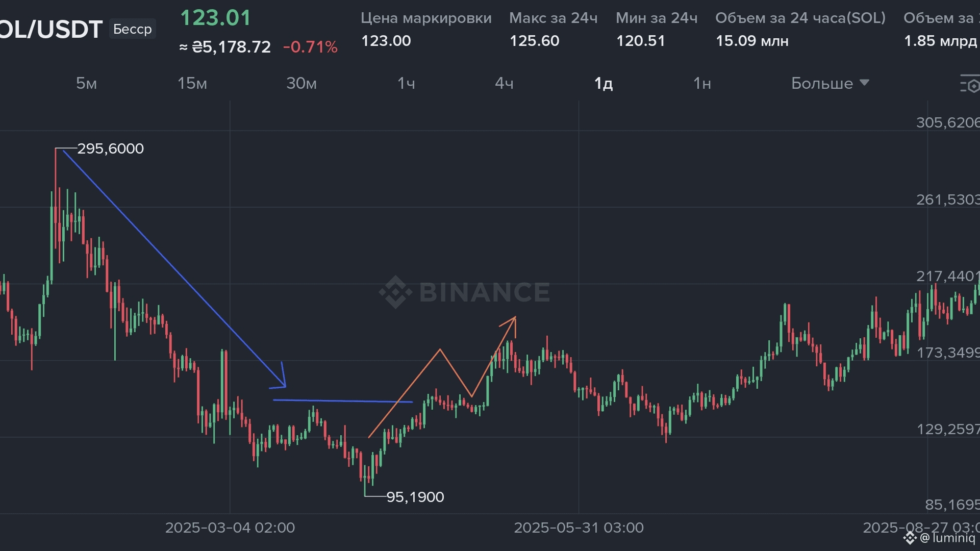Click the 2025-05-31 03:00 time axis label

(579, 528)
